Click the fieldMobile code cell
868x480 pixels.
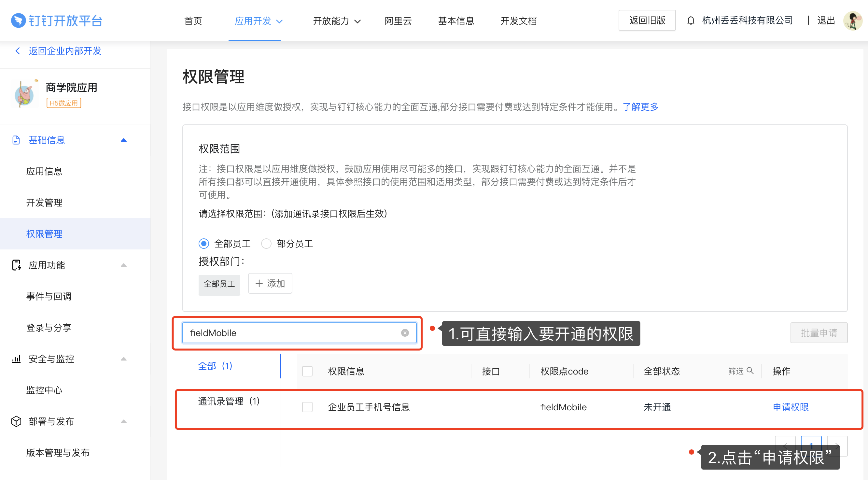pos(564,407)
